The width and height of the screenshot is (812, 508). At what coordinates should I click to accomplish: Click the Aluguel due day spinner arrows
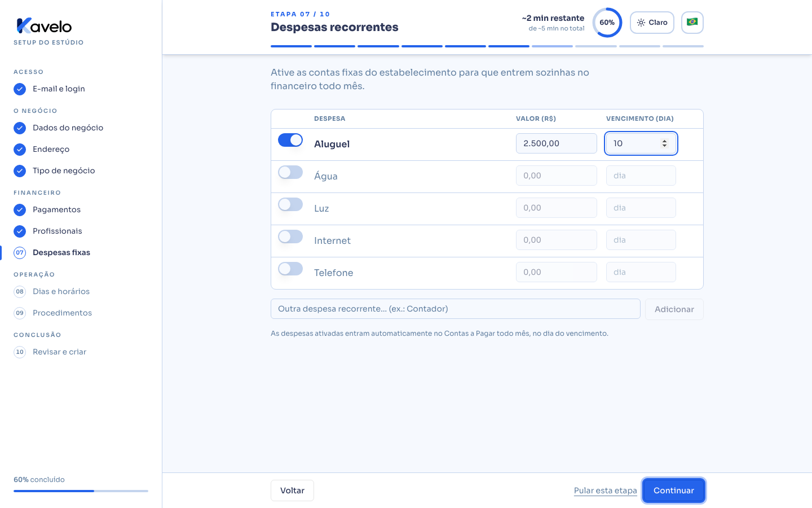[x=664, y=143]
